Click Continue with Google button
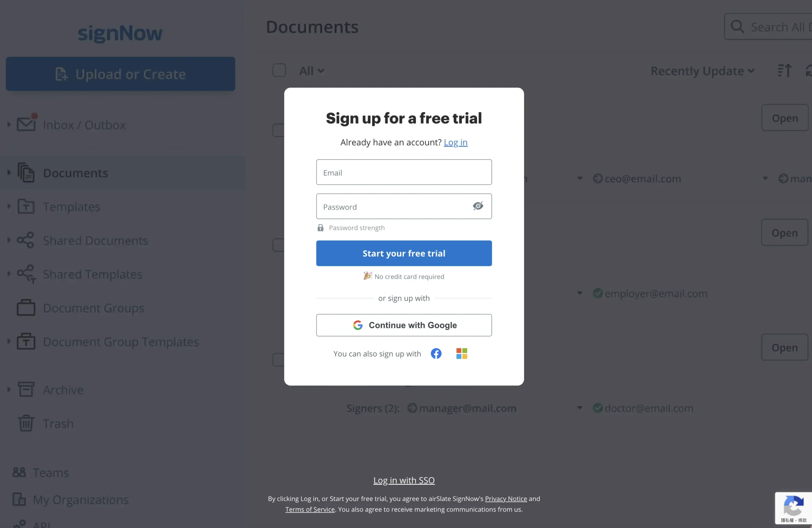 (x=404, y=325)
